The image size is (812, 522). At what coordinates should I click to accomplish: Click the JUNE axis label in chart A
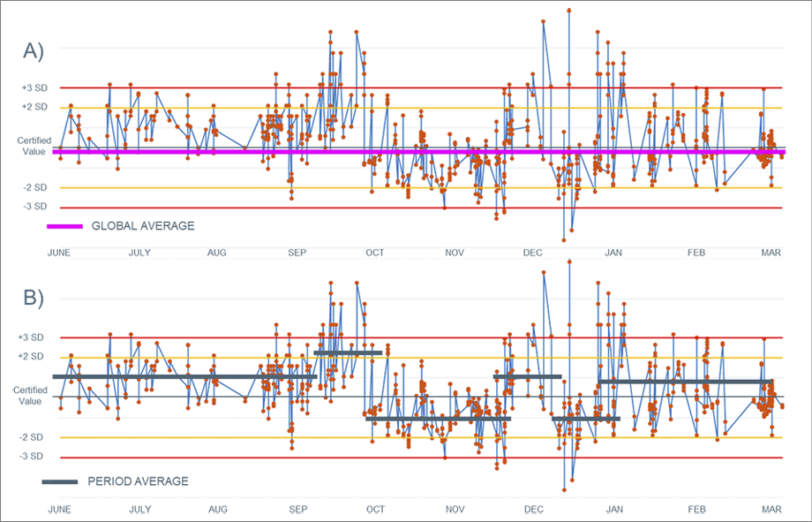tap(59, 253)
